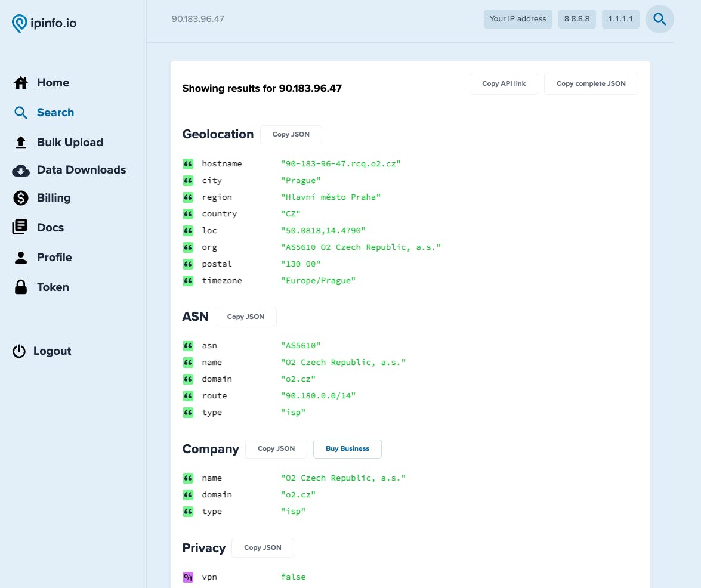Screen dimensions: 701x588
Task: Click the quote icon beside ASN name
Action: tap(188, 363)
